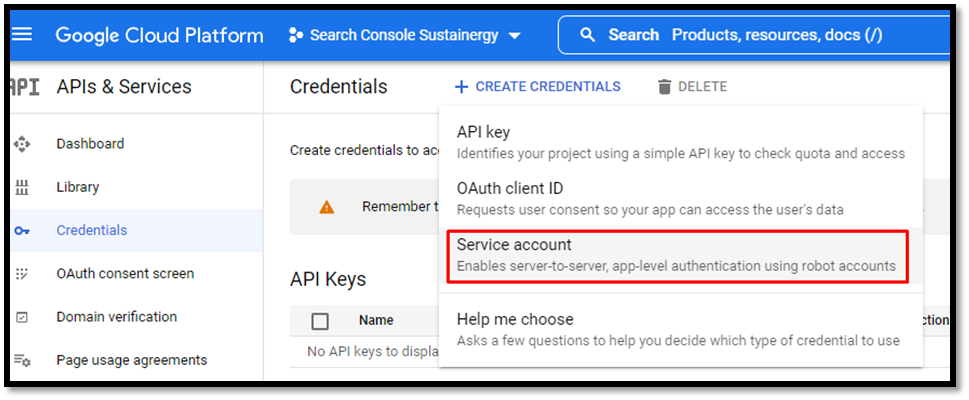Choose API key from the credentials menu
The image size is (969, 400).
(680, 142)
